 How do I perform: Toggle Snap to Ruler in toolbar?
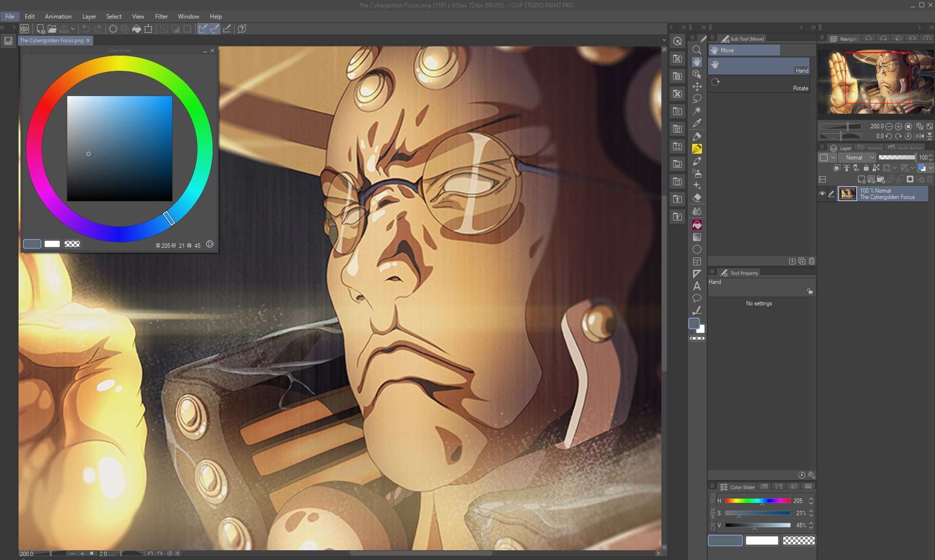tap(203, 29)
